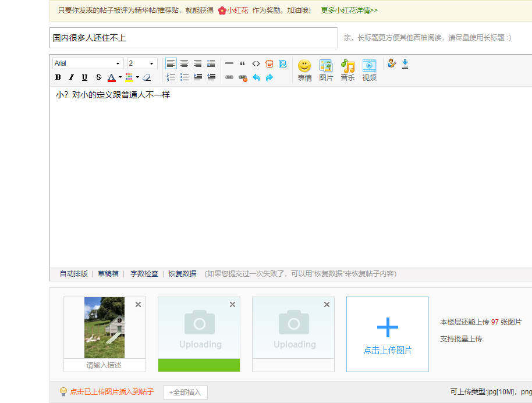
Task: Justify text alignment
Action: point(211,63)
